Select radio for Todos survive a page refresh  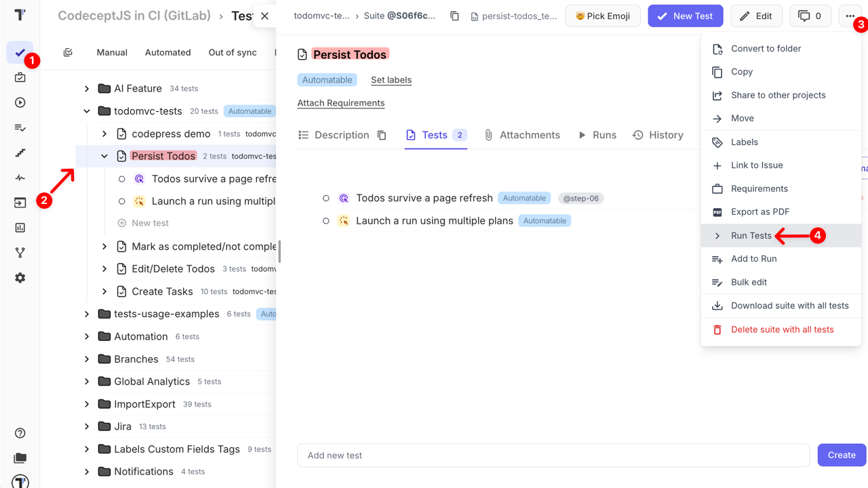(326, 199)
